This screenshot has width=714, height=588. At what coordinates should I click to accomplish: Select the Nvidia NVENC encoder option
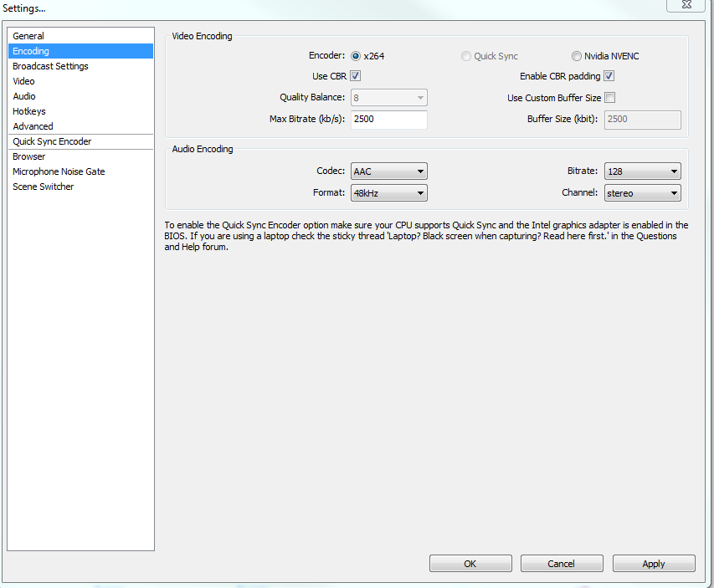[x=577, y=56]
